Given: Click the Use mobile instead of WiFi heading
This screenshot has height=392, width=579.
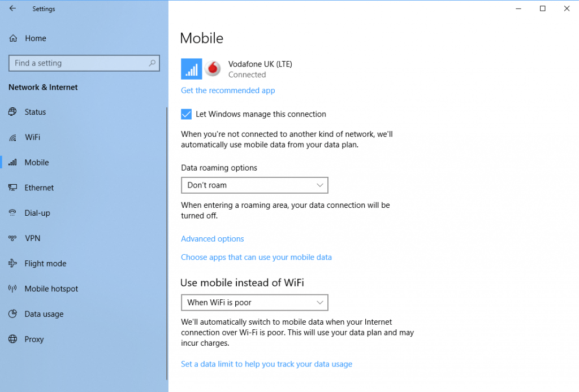Looking at the screenshot, I should (242, 282).
